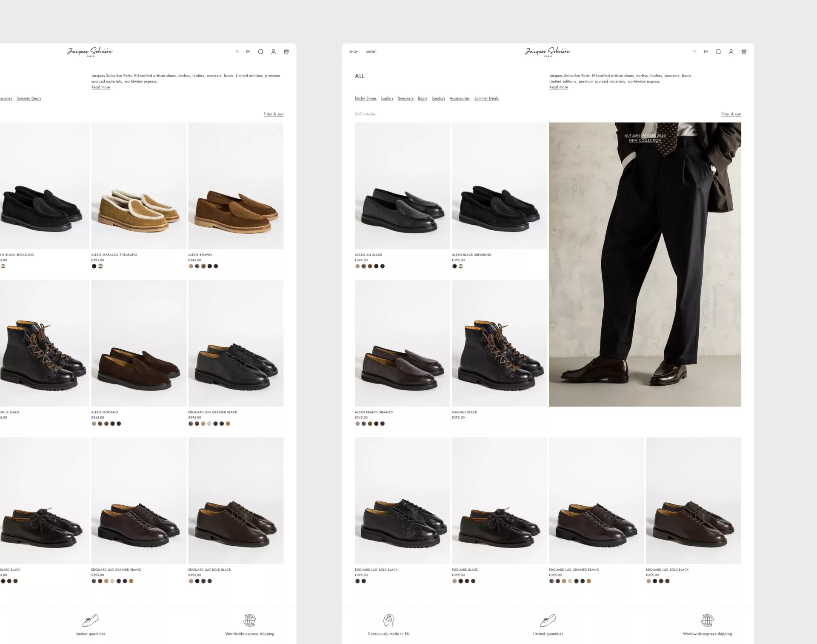Open Filter & sort on right page

point(731,114)
